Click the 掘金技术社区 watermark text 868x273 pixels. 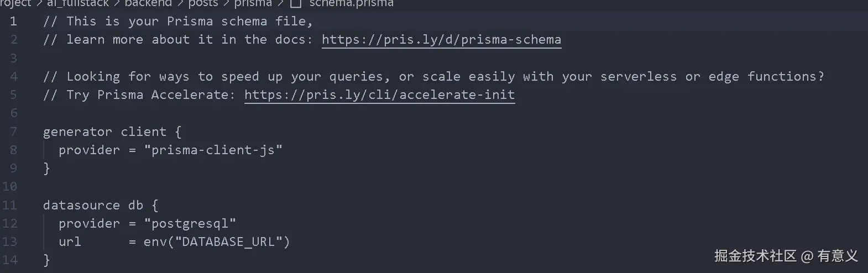point(755,256)
